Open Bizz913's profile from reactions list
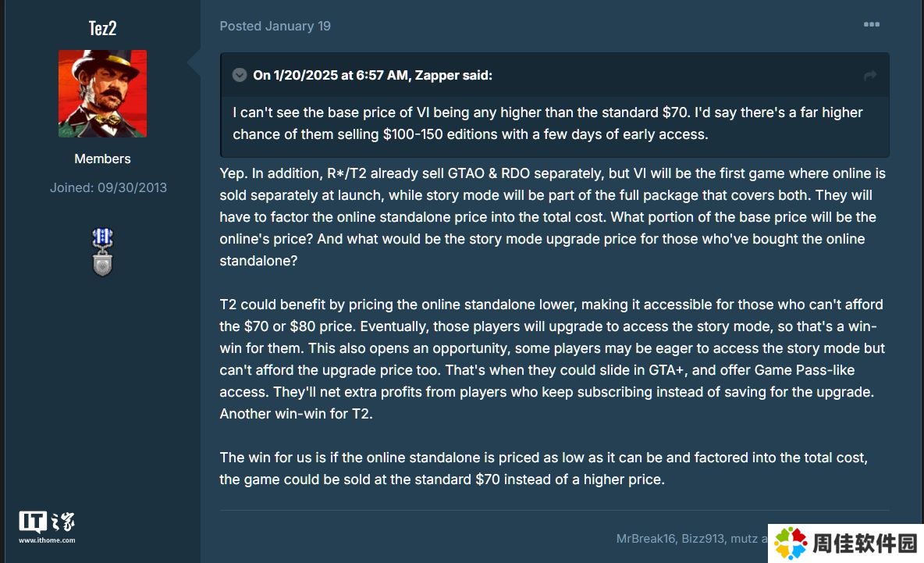 (702, 538)
